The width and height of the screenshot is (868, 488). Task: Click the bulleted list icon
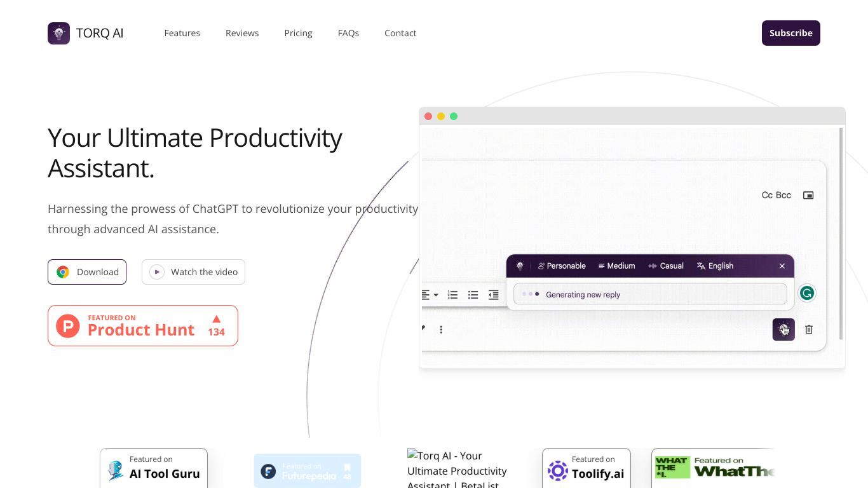[473, 295]
